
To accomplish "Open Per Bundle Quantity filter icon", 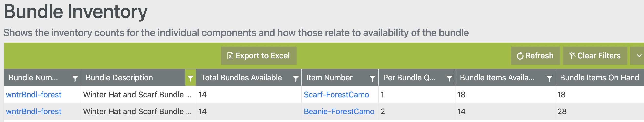I will click(449, 78).
